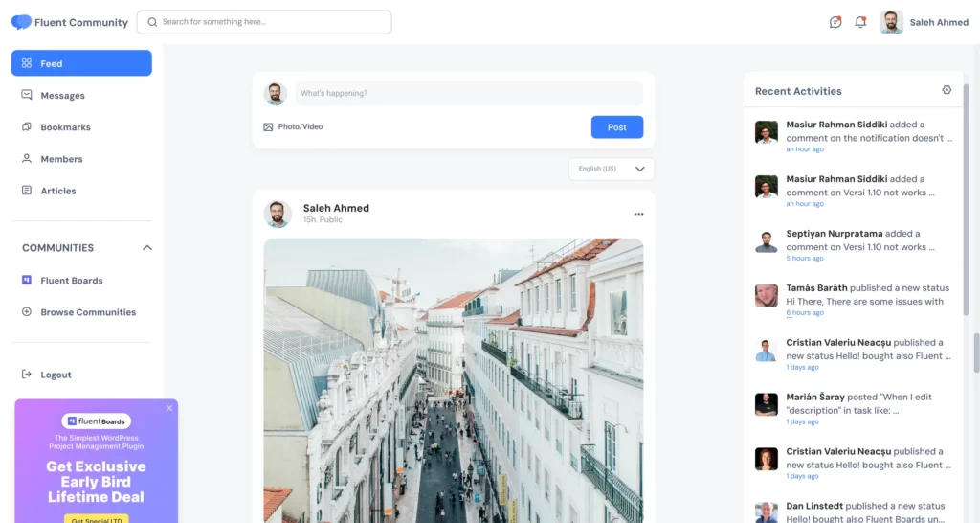The height and width of the screenshot is (523, 980).
Task: Click the Fluent Community title text
Action: tap(81, 23)
